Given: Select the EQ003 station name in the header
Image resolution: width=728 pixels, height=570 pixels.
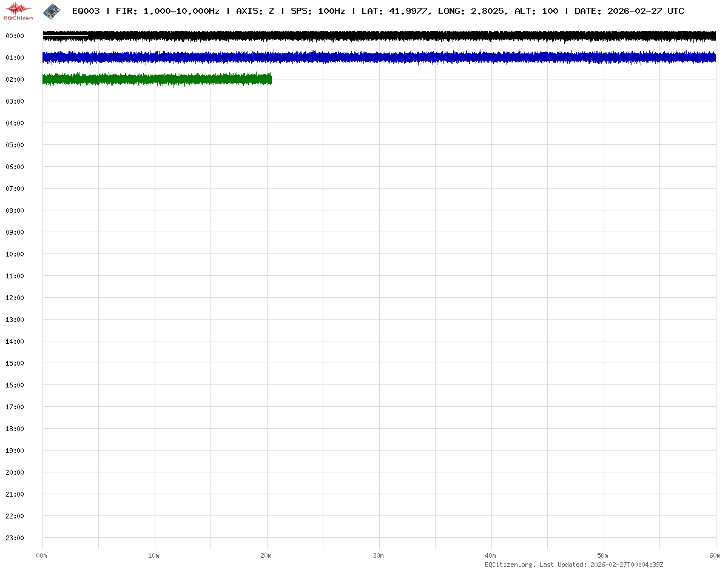Looking at the screenshot, I should coord(86,11).
